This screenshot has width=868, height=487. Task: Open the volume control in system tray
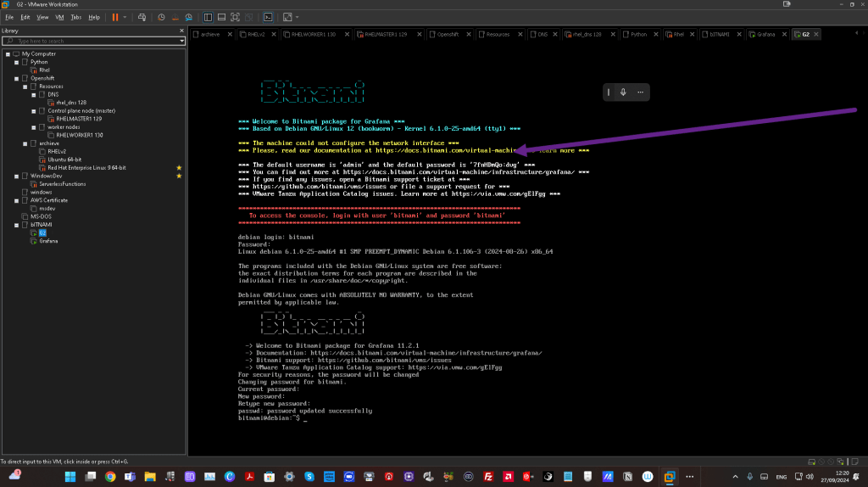pos(810,477)
